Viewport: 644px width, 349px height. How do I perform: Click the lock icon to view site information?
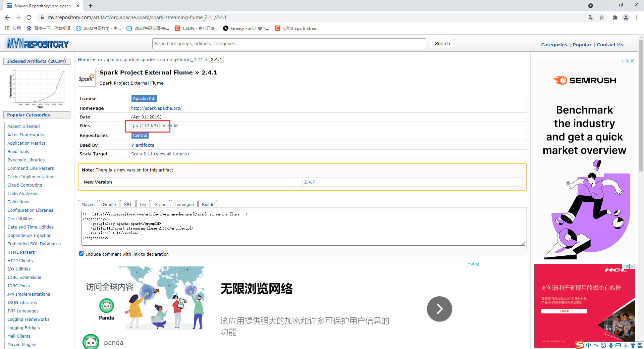[x=42, y=17]
